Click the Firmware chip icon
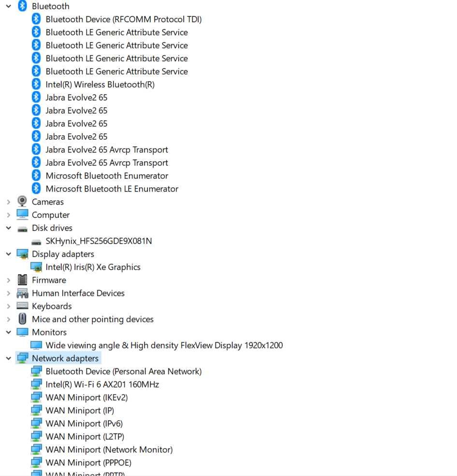Screen dimensions: 457x476 tap(22, 280)
